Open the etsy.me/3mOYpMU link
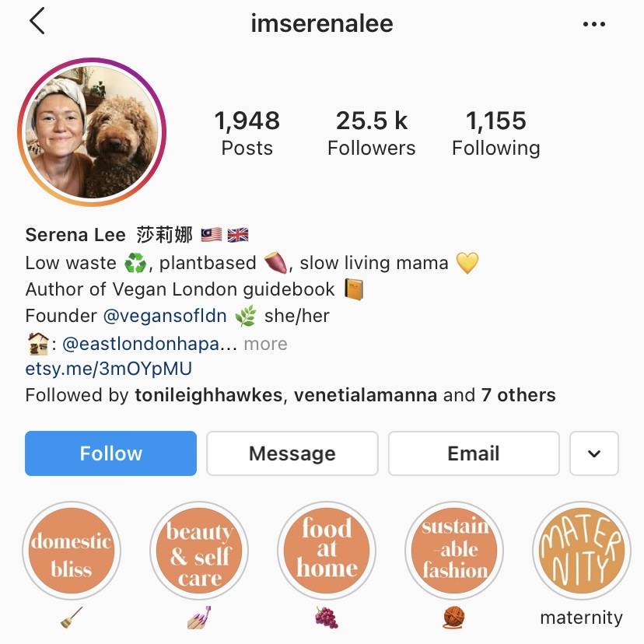This screenshot has height=644, width=644. click(x=108, y=369)
